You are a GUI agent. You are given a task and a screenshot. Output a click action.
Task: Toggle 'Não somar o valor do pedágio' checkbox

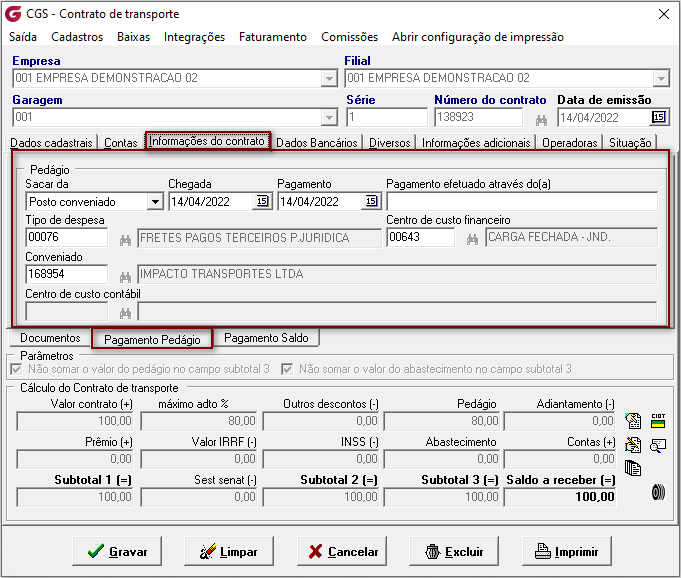click(x=16, y=370)
